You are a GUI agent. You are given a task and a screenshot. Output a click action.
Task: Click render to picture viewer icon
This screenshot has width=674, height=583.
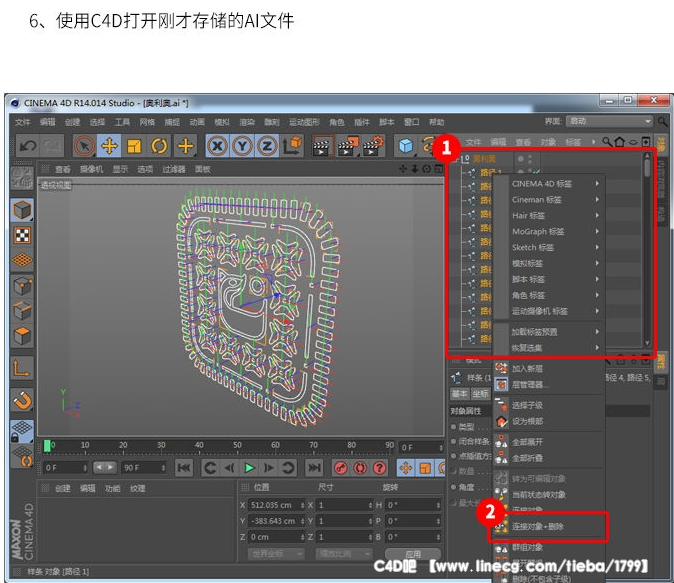tap(347, 146)
